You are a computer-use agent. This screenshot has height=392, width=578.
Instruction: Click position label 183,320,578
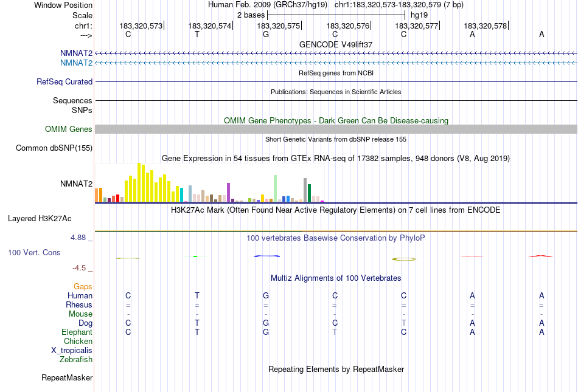pyautogui.click(x=485, y=26)
